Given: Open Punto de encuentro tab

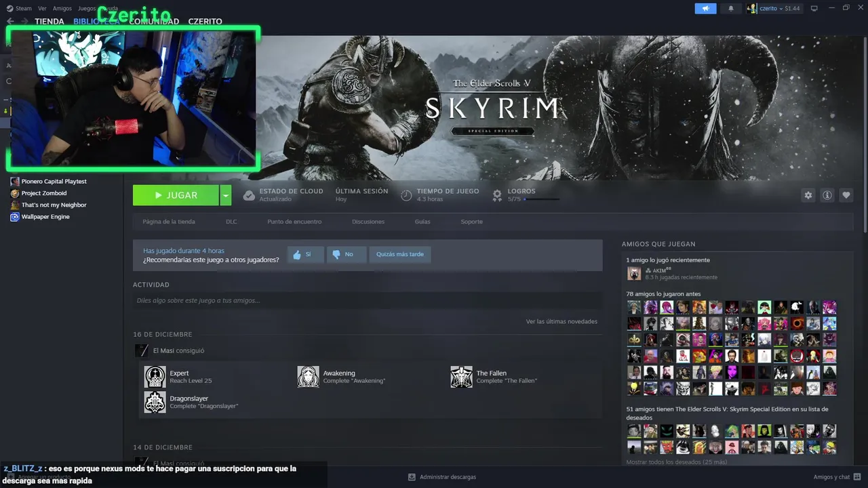Looking at the screenshot, I should (294, 222).
